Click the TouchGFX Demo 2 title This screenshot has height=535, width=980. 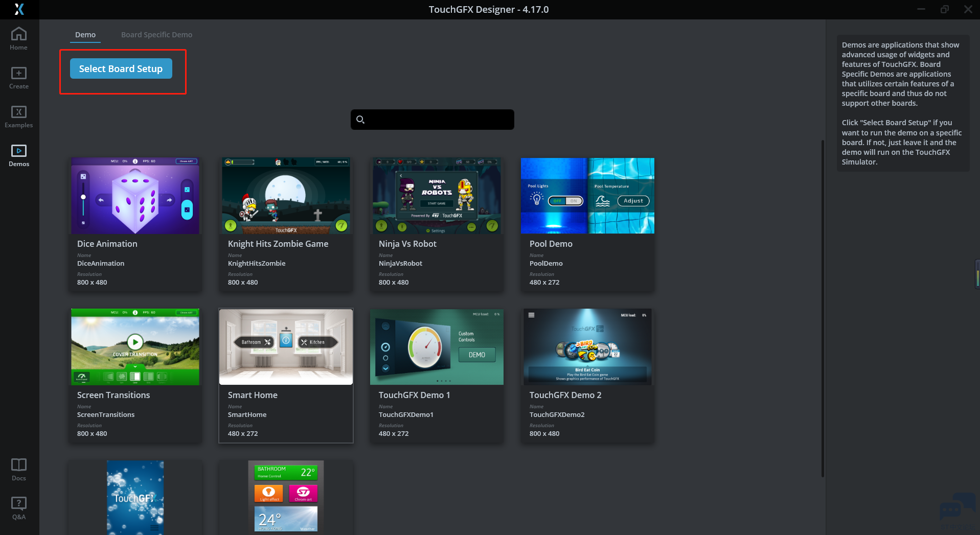click(565, 395)
